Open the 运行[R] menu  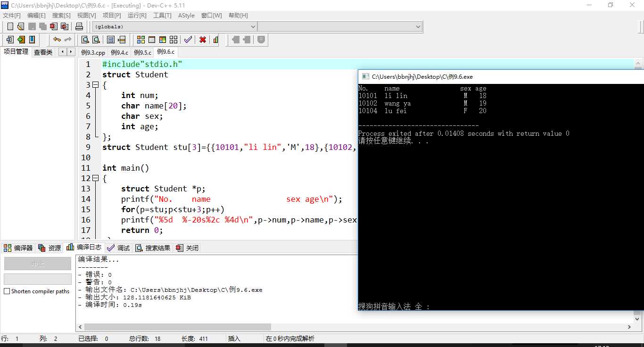click(137, 16)
